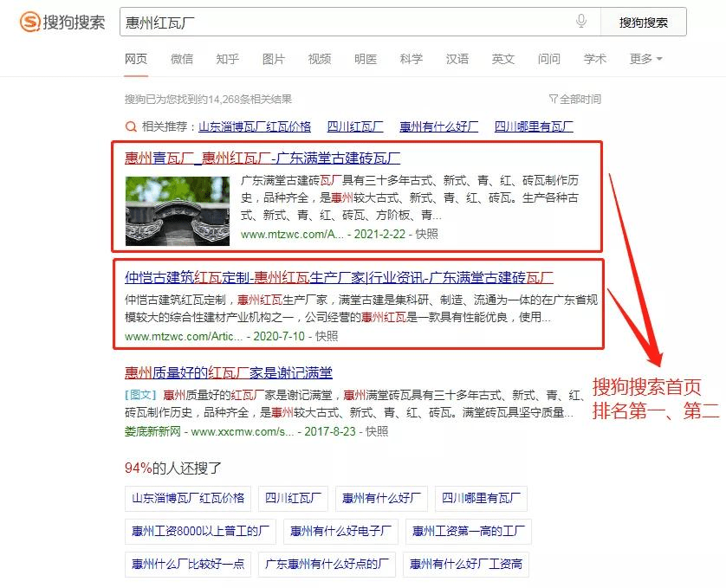Open the 全部时间 filter
Screen dimensions: 726x588
575,99
